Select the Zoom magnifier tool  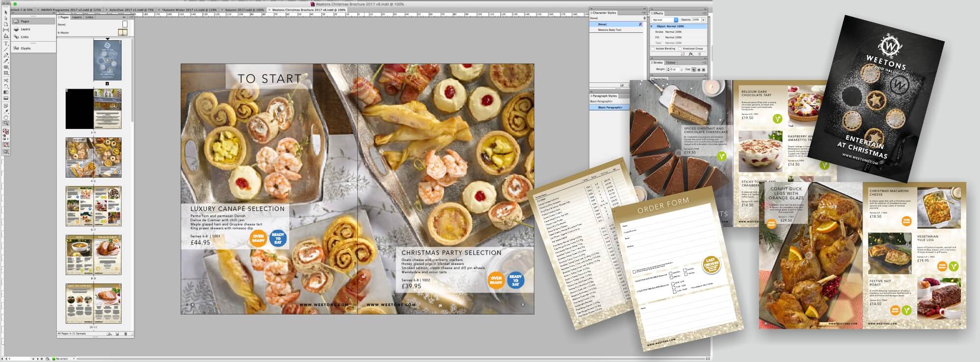[x=6, y=123]
